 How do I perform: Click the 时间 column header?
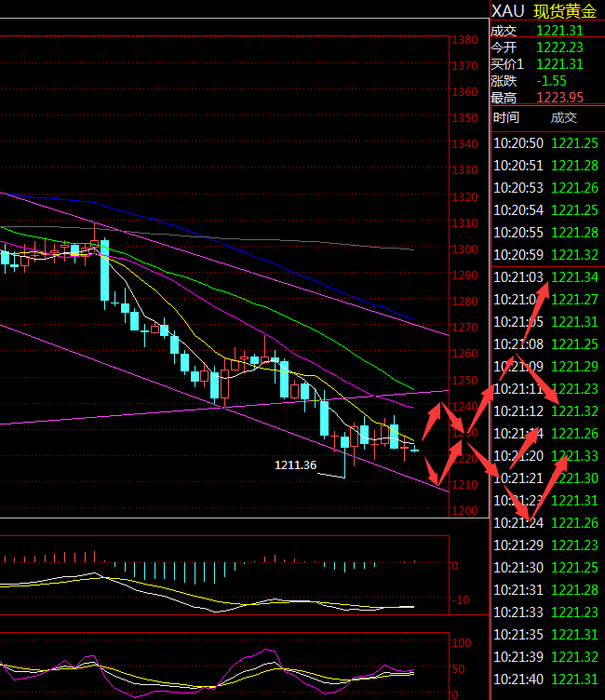coord(506,117)
